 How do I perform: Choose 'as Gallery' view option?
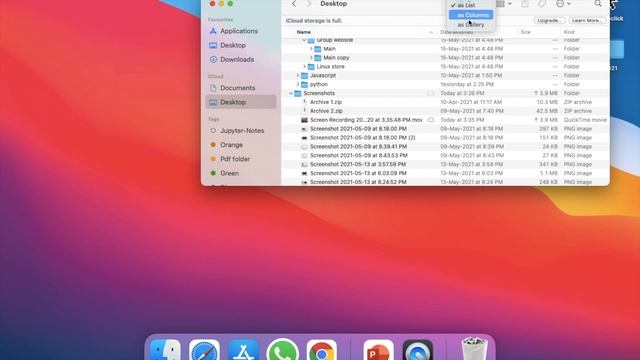471,25
